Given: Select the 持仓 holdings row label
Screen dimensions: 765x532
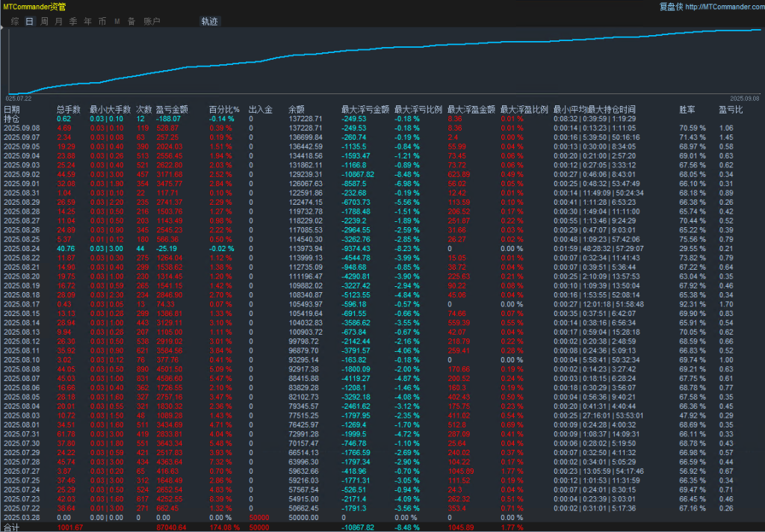Looking at the screenshot, I should click(12, 118).
